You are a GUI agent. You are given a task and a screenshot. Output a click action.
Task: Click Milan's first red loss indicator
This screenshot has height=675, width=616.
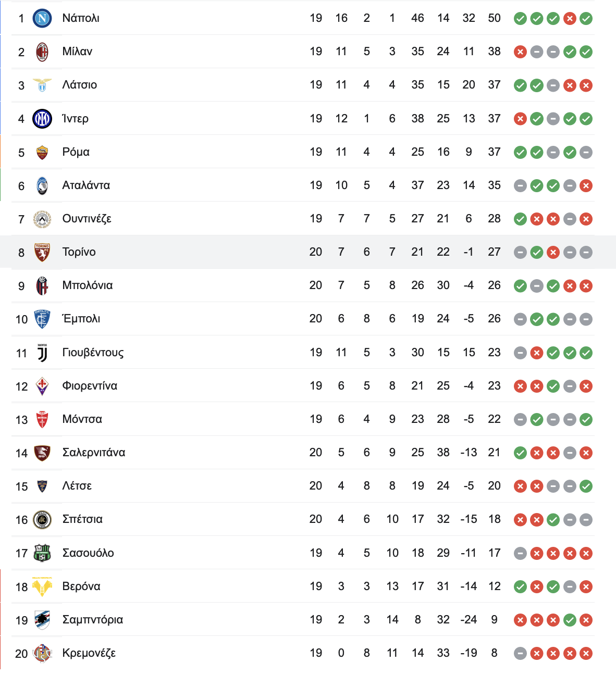pyautogui.click(x=520, y=52)
